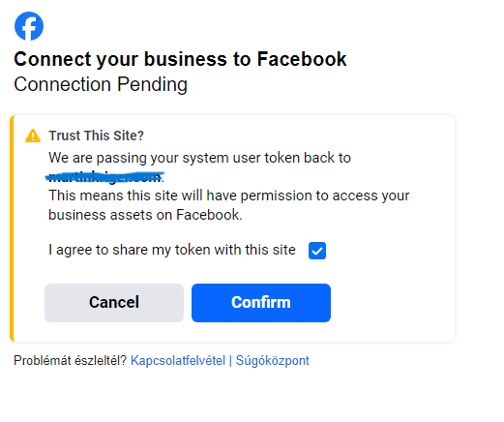Click the Facebook logo icon
This screenshot has width=504, height=422.
29,26
